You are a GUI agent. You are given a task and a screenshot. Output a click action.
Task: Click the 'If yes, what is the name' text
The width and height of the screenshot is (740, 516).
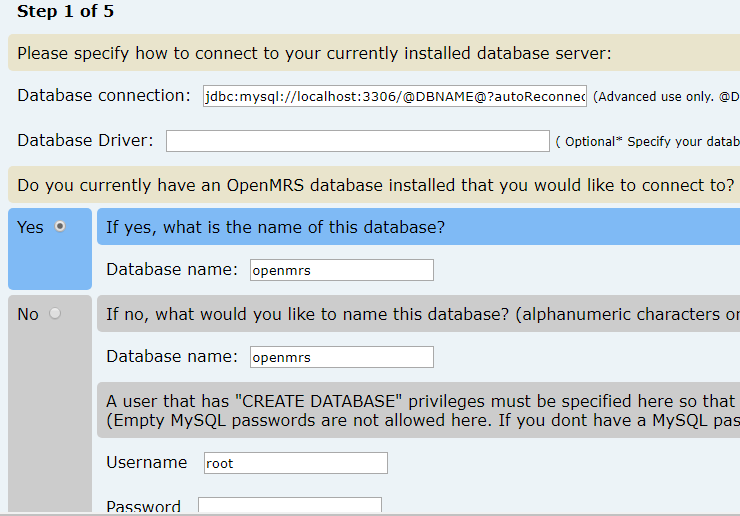tap(276, 228)
